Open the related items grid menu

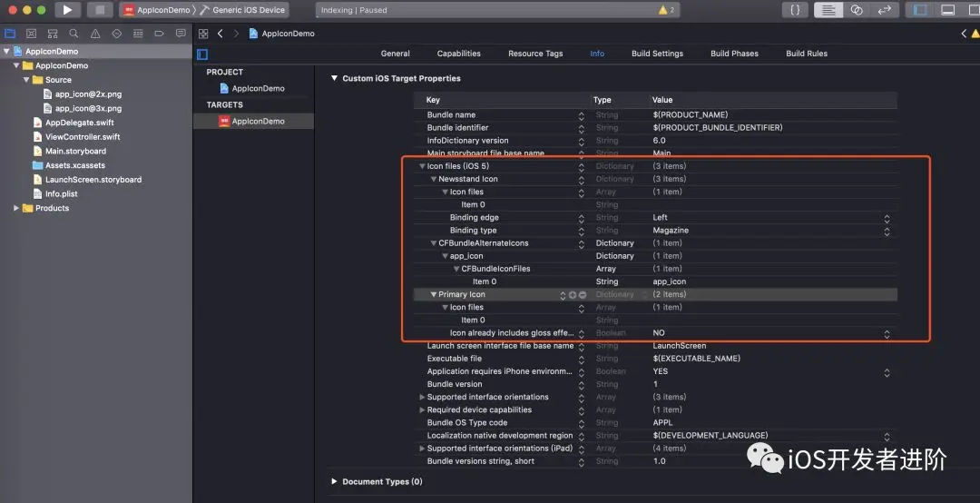[203, 34]
